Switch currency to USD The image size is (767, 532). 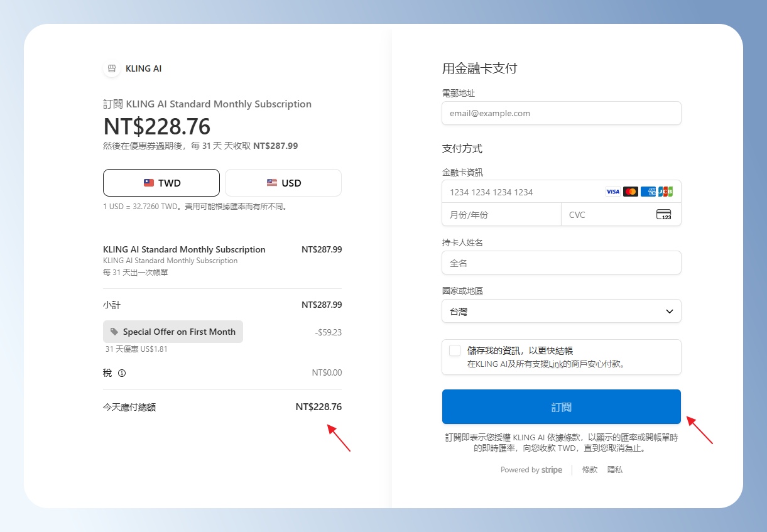click(283, 183)
